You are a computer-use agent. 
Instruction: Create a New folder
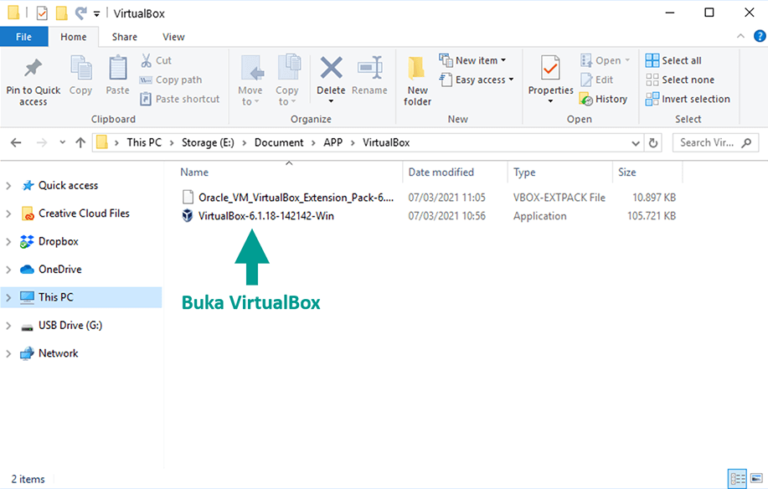(x=417, y=81)
